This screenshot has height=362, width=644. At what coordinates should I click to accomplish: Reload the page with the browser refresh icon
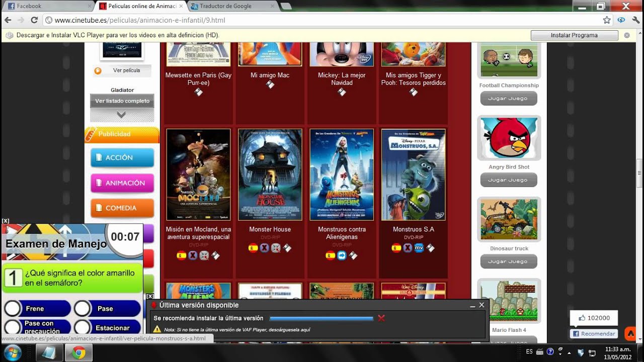pyautogui.click(x=34, y=20)
